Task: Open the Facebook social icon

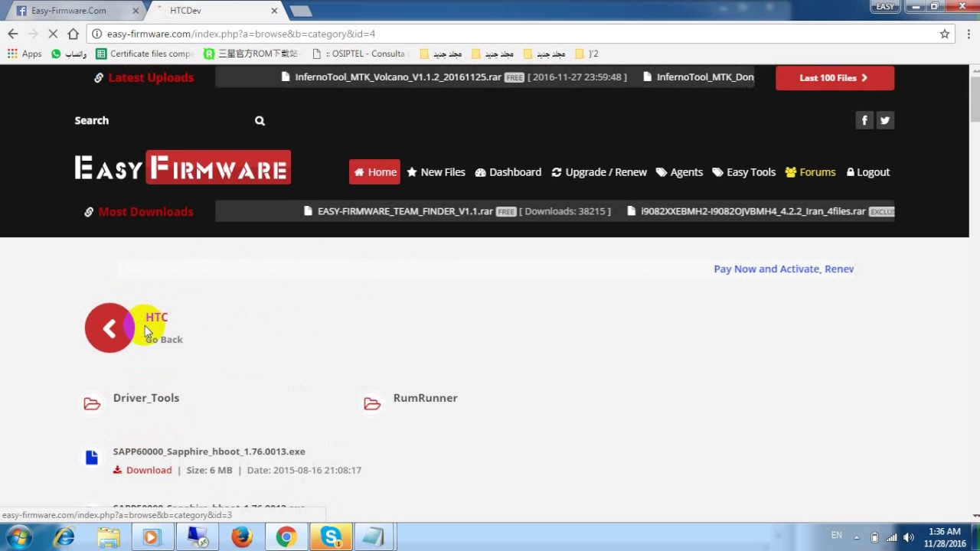Action: [x=864, y=120]
